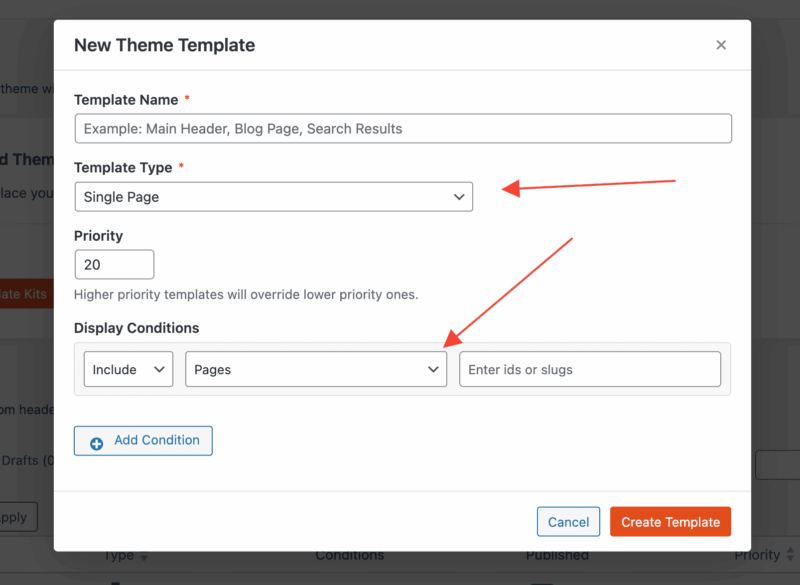Click the Conditions column header
The image size is (800, 585).
pyautogui.click(x=349, y=555)
